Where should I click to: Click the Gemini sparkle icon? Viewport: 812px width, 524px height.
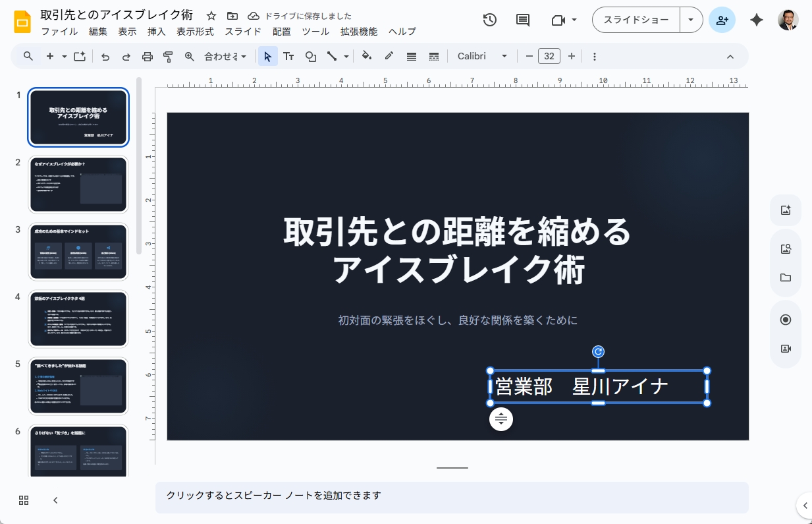click(756, 20)
